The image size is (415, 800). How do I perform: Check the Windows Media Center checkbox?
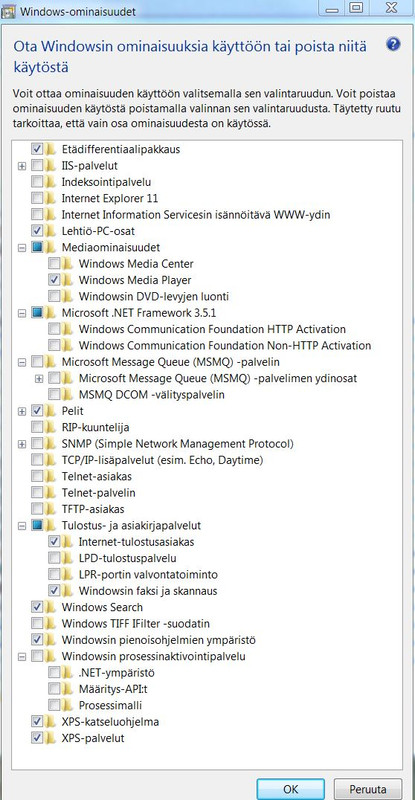(54, 264)
